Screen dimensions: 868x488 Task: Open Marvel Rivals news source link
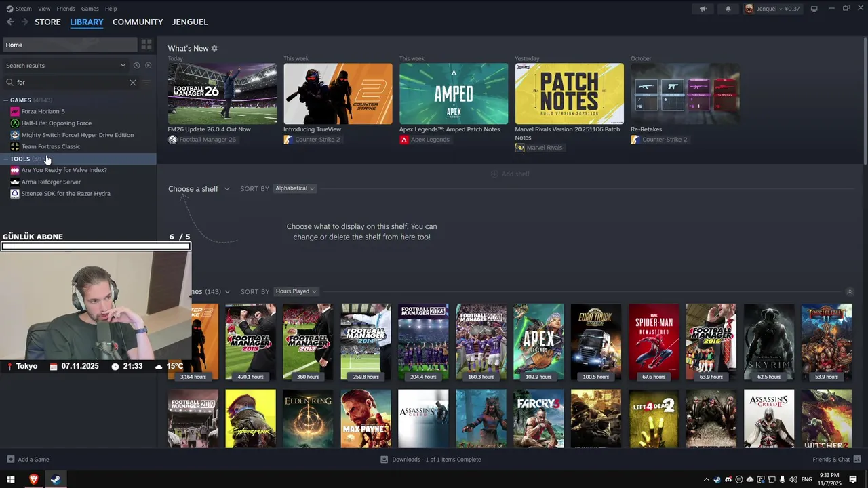(539, 148)
